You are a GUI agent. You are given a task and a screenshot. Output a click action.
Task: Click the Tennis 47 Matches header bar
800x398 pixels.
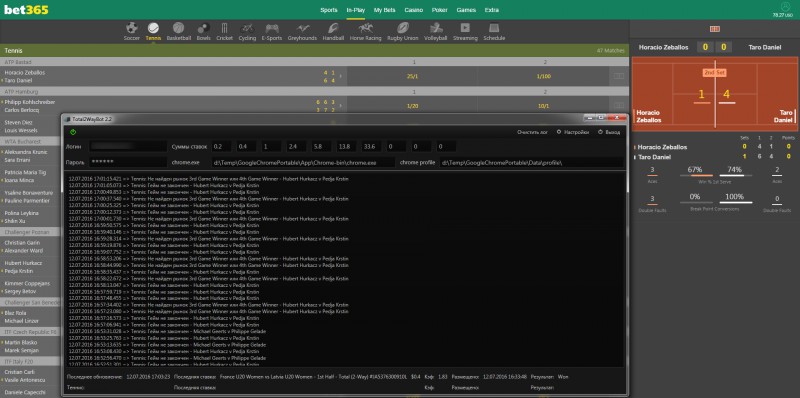coord(314,51)
